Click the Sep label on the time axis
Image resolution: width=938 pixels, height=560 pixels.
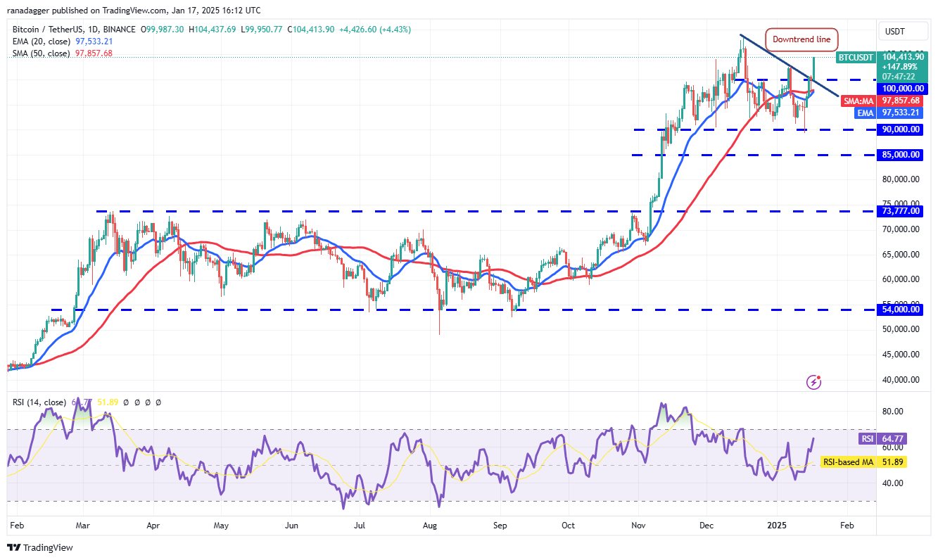pyautogui.click(x=500, y=526)
